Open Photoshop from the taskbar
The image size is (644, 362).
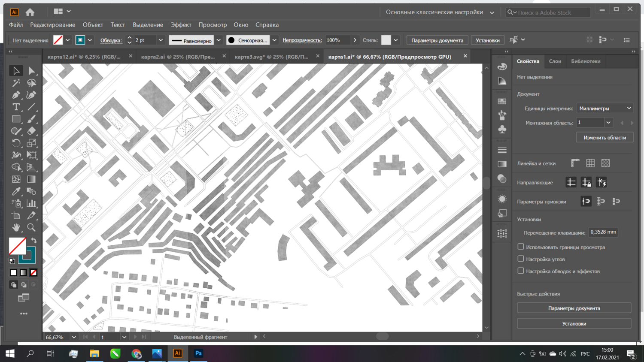click(198, 353)
